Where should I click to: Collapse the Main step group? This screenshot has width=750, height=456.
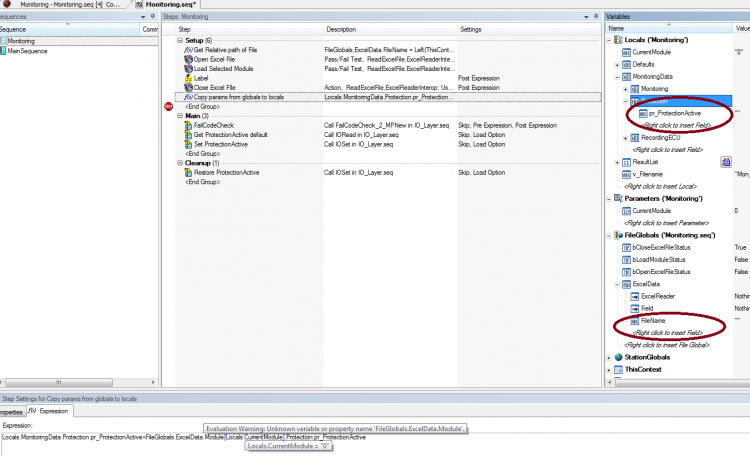coord(180,116)
